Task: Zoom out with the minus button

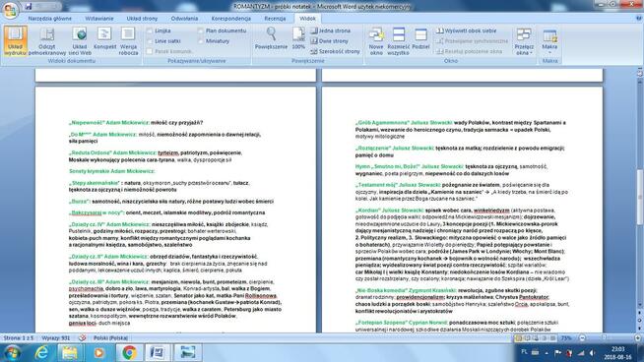Action: [x=582, y=337]
